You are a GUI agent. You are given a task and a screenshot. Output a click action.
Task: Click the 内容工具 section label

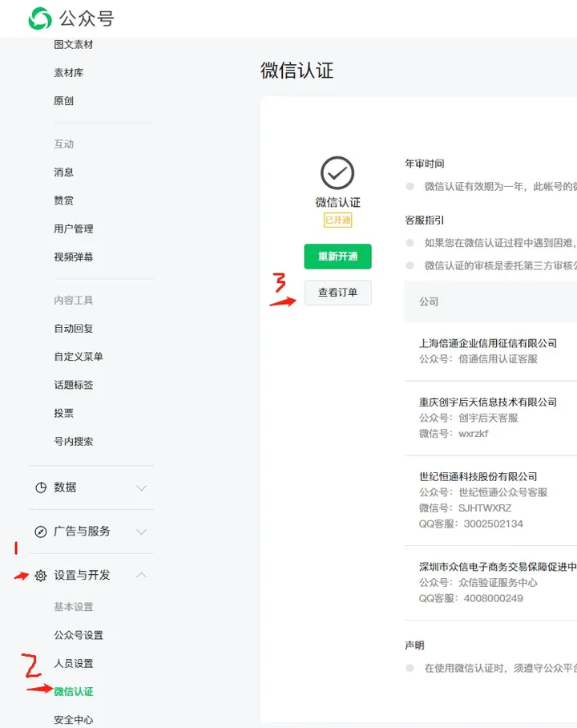point(74,301)
